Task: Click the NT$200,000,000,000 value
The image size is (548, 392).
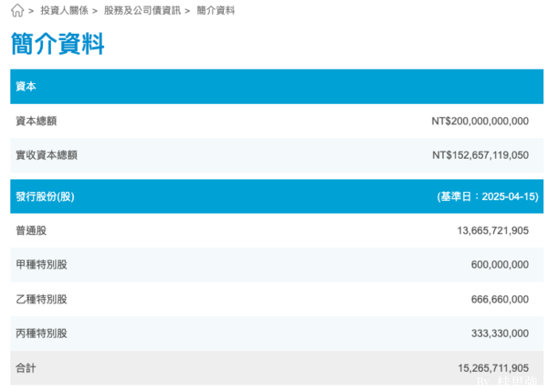Action: (479, 121)
